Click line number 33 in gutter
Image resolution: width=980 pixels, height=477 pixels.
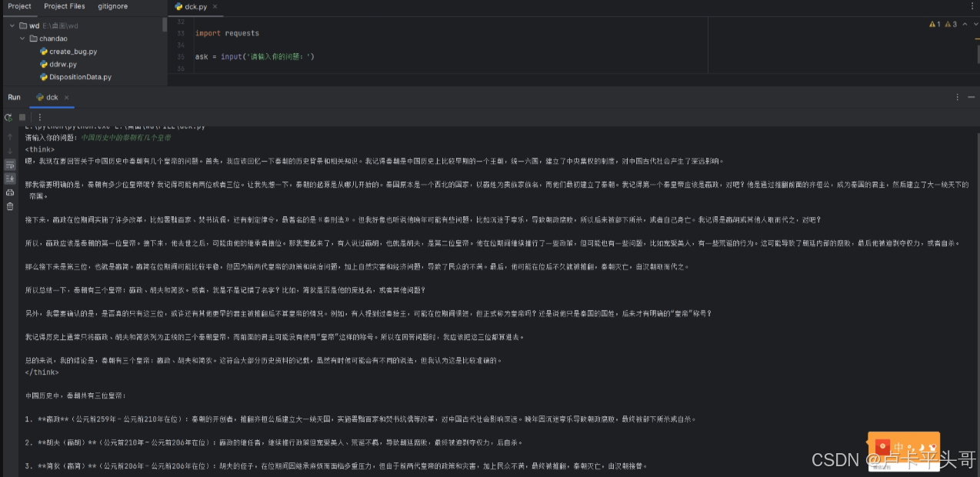tap(181, 33)
